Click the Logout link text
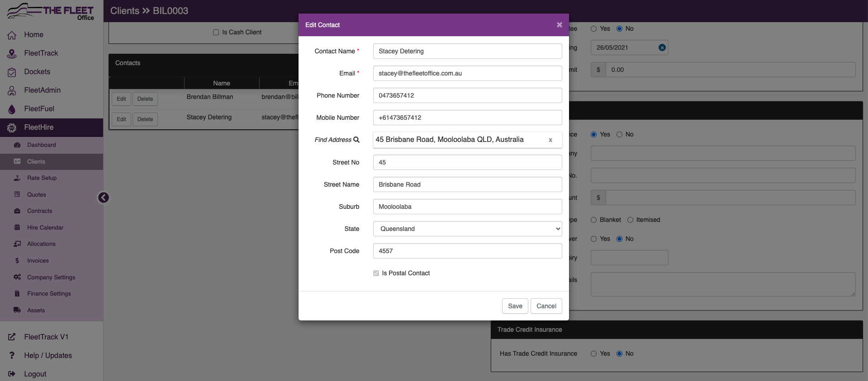The image size is (868, 381). point(35,374)
